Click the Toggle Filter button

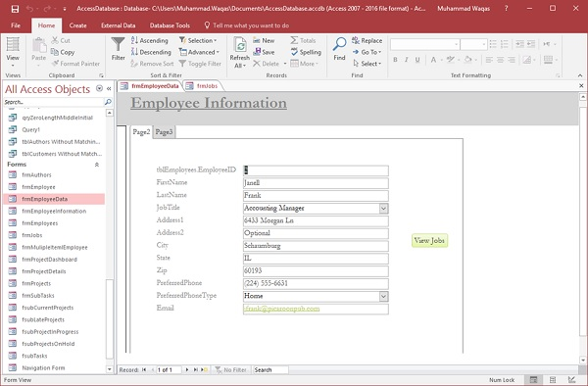point(200,64)
